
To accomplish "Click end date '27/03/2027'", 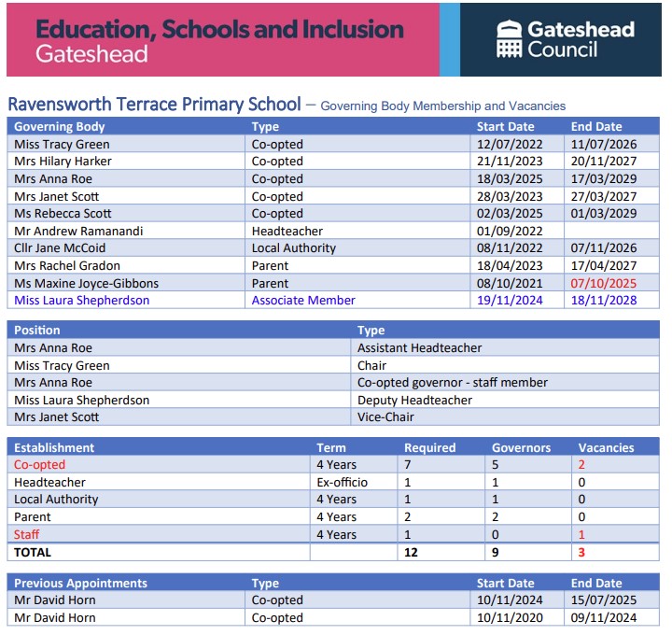I will pos(604,196).
